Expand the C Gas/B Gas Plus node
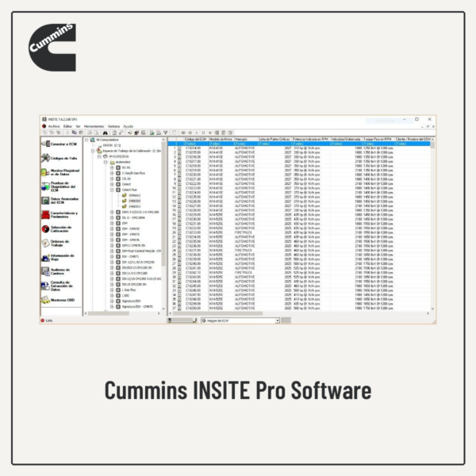This screenshot has width=476, height=476. click(112, 173)
